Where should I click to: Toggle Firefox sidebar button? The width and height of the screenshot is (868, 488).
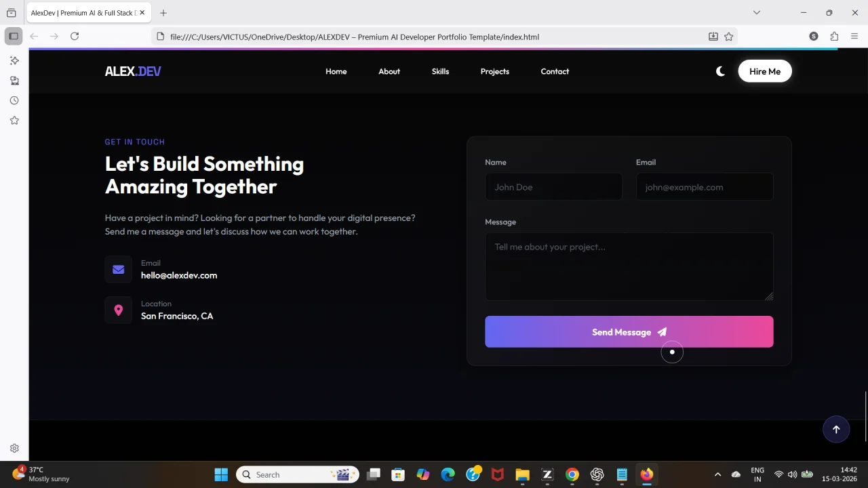point(14,36)
